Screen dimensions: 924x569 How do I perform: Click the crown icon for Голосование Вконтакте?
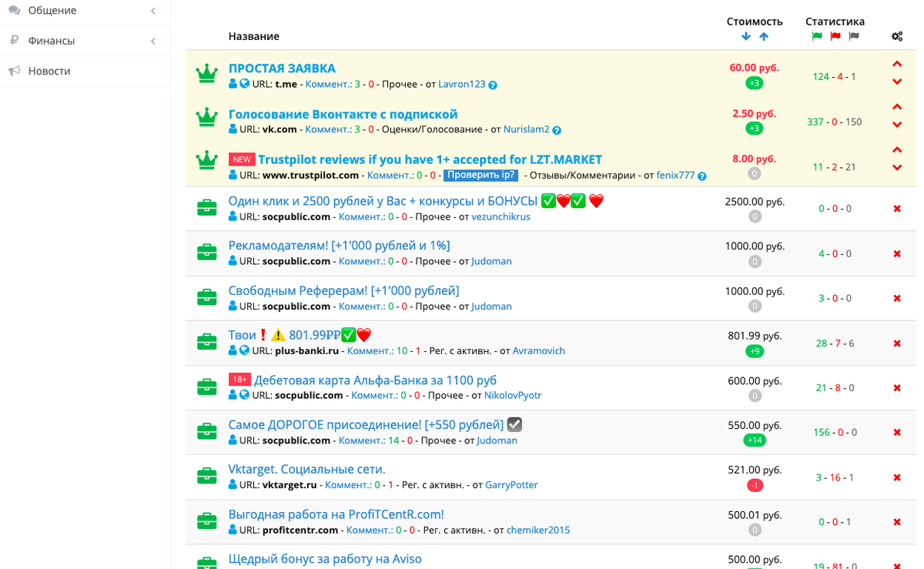point(206,118)
